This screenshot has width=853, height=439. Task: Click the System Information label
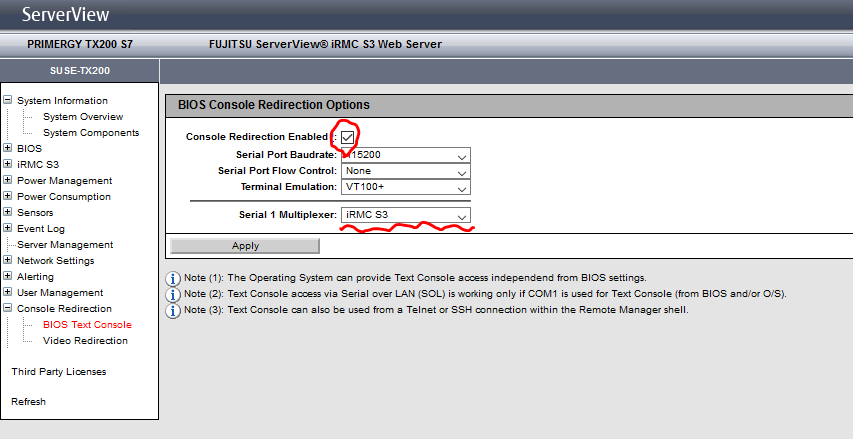(63, 101)
